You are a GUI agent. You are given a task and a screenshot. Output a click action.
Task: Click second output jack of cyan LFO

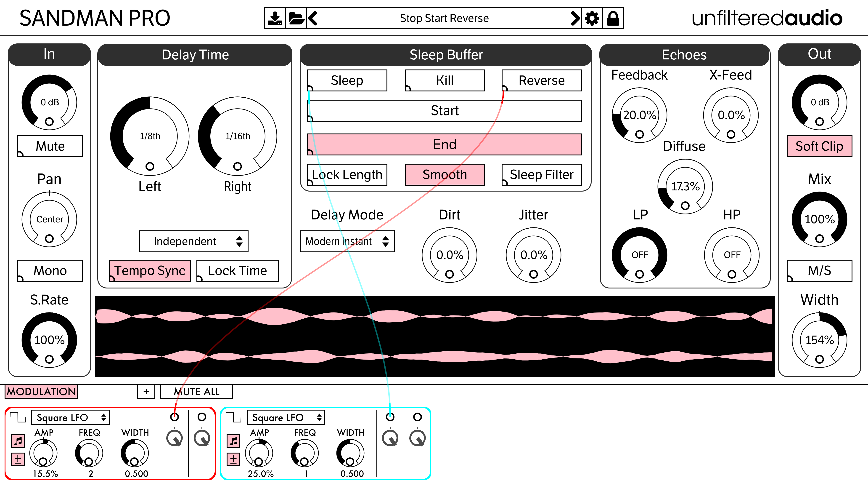coord(418,417)
